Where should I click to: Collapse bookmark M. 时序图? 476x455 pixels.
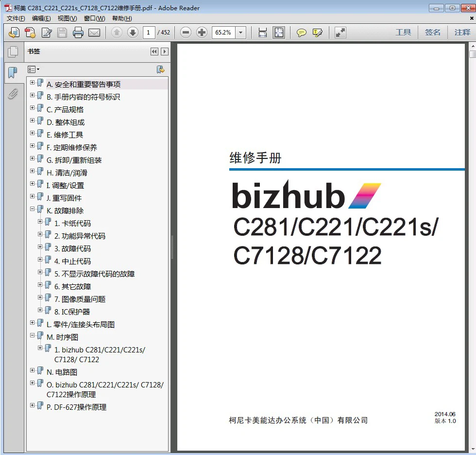click(32, 335)
